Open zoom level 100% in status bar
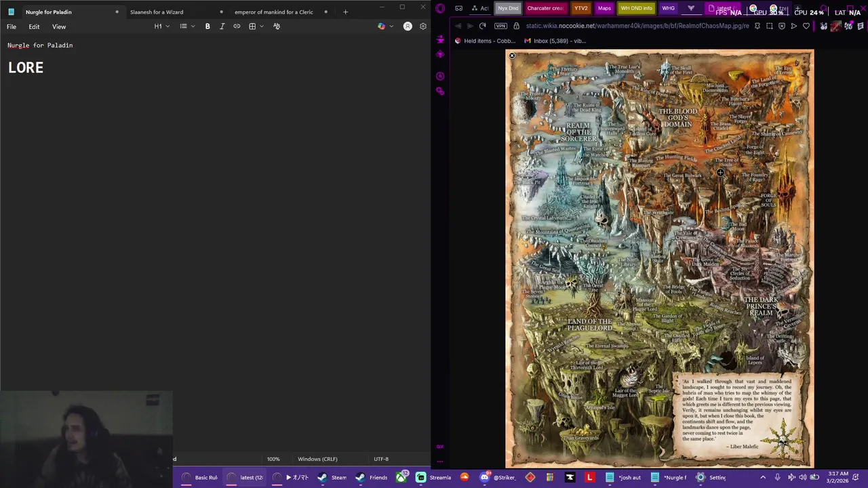The height and width of the screenshot is (488, 868). coord(273,459)
